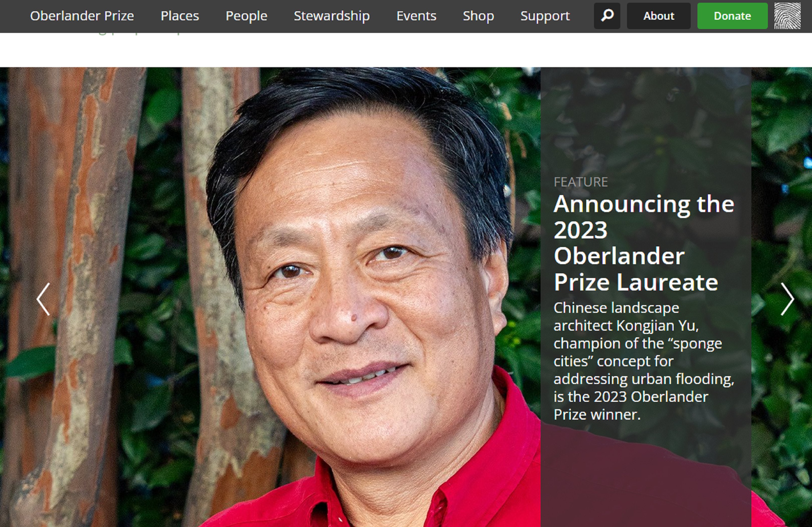Open the Support menu item
Screen dimensions: 812x527
point(545,16)
